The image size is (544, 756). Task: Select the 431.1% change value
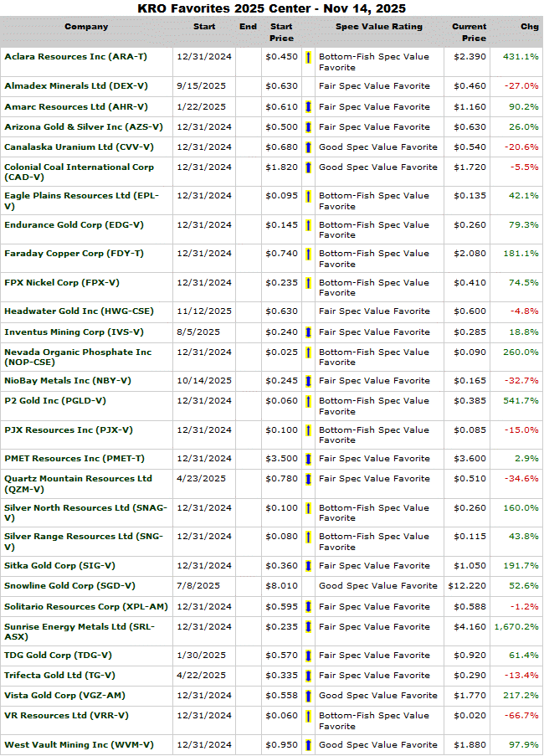(521, 56)
